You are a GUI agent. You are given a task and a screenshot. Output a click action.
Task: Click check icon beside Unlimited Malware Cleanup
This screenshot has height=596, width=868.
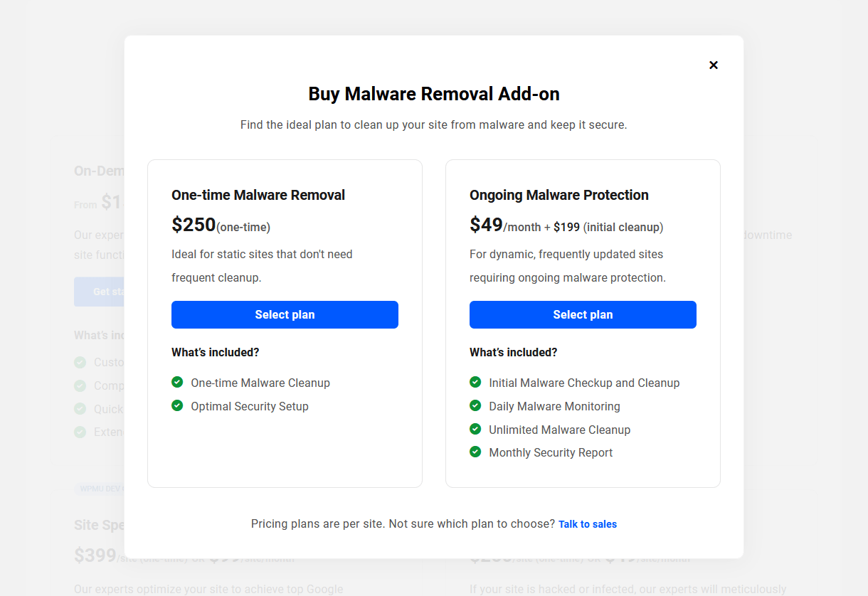pos(475,429)
